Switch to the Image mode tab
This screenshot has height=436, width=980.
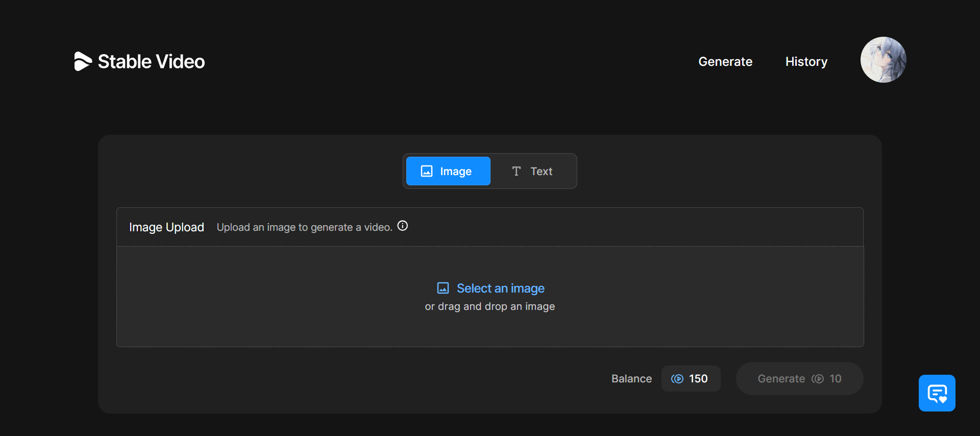tap(448, 171)
